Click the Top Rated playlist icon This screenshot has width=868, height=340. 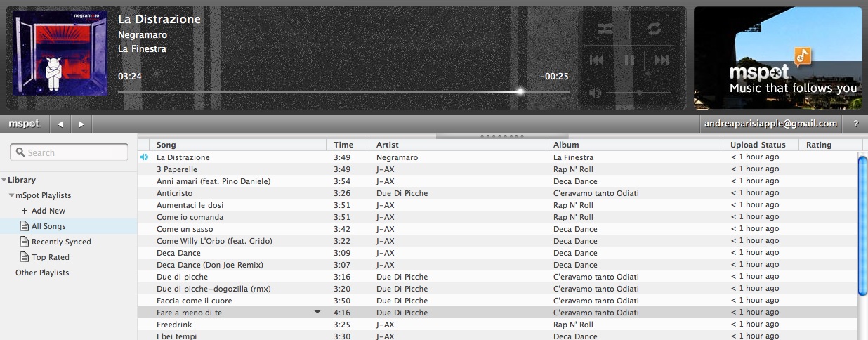coord(25,257)
